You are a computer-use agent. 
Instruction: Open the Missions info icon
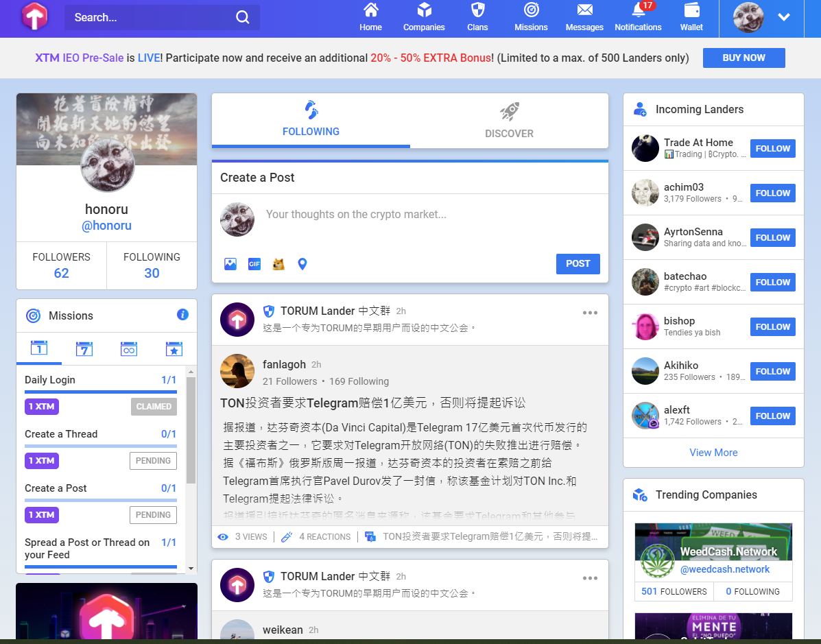(x=182, y=315)
